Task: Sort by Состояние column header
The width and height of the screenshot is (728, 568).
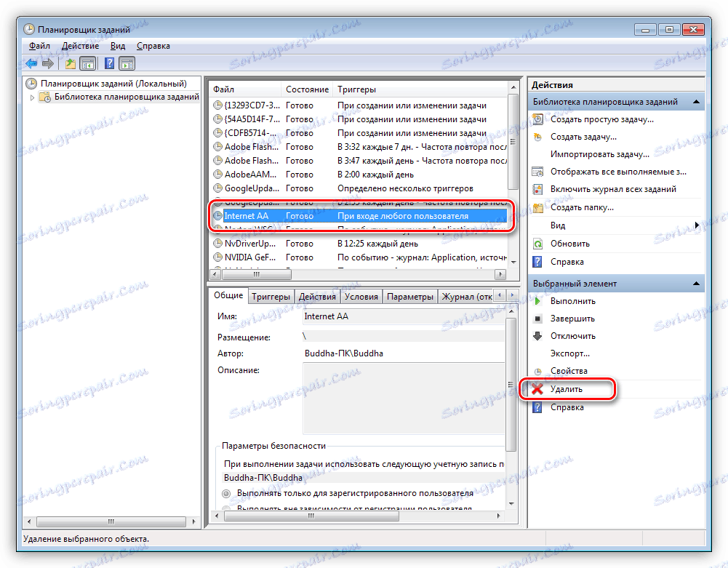Action: [x=307, y=89]
